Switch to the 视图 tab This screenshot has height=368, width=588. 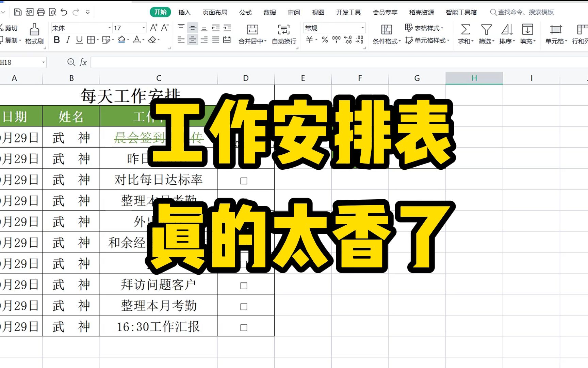pos(318,12)
